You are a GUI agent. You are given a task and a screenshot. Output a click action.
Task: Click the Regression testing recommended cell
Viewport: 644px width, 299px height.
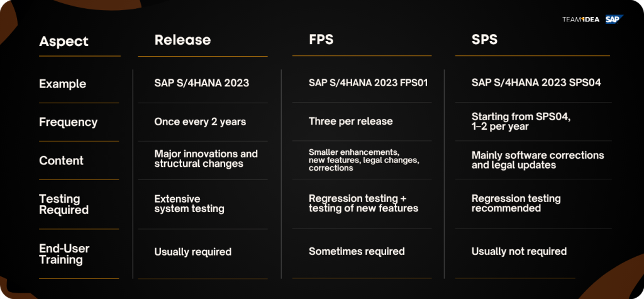[x=516, y=203]
